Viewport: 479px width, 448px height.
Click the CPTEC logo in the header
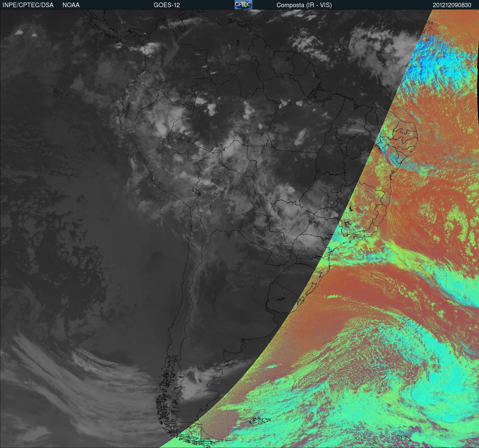[243, 5]
